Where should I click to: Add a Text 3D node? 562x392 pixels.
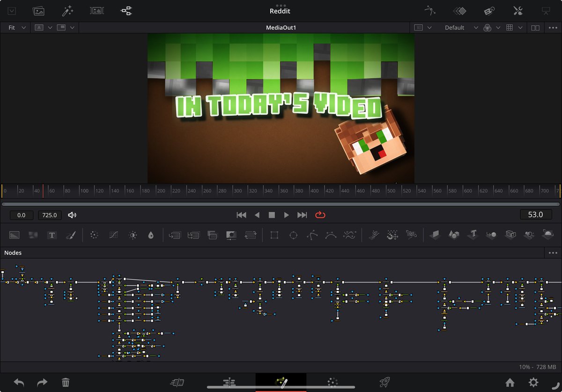[x=473, y=235]
